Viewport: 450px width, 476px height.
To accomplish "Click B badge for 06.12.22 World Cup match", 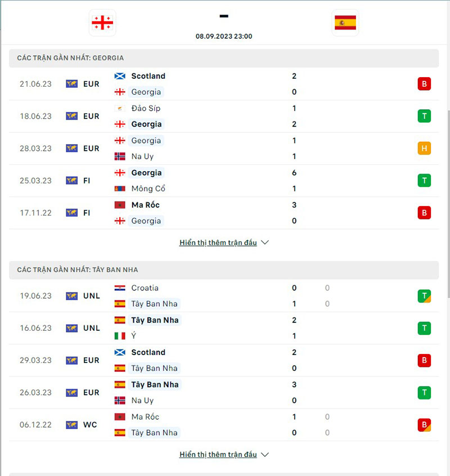I will [424, 425].
